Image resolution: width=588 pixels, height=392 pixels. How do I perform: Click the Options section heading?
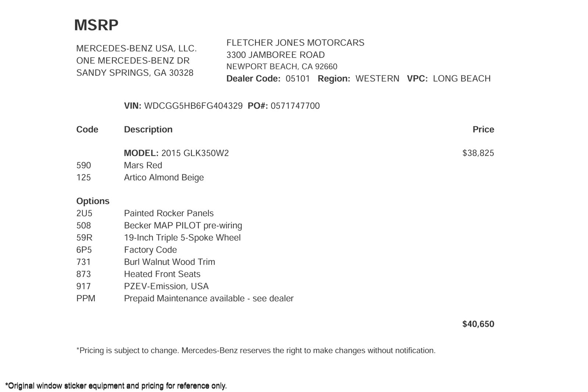tap(93, 201)
